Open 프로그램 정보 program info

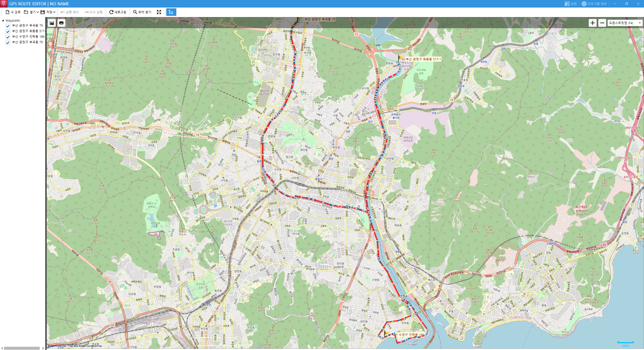tap(594, 4)
